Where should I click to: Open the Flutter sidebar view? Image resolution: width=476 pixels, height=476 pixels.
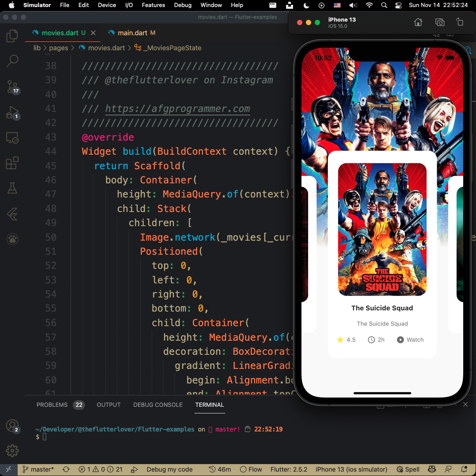12,214
